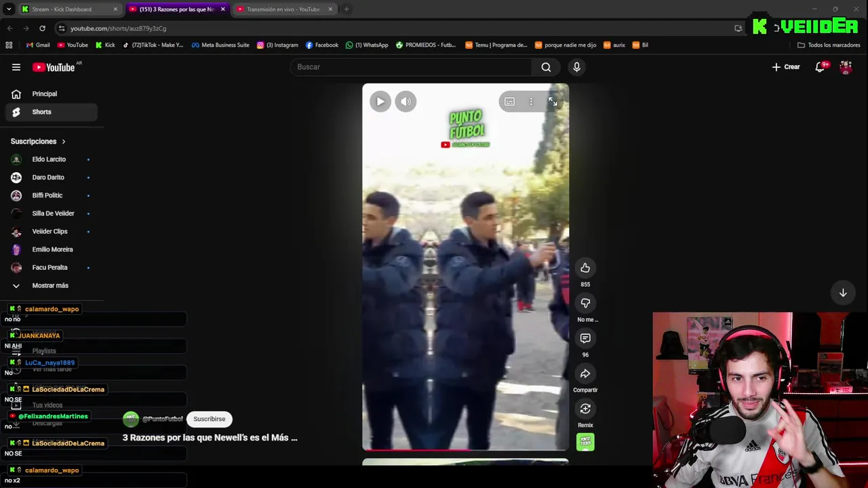The width and height of the screenshot is (868, 488).
Task: Start voice search with microphone icon
Action: pos(576,67)
